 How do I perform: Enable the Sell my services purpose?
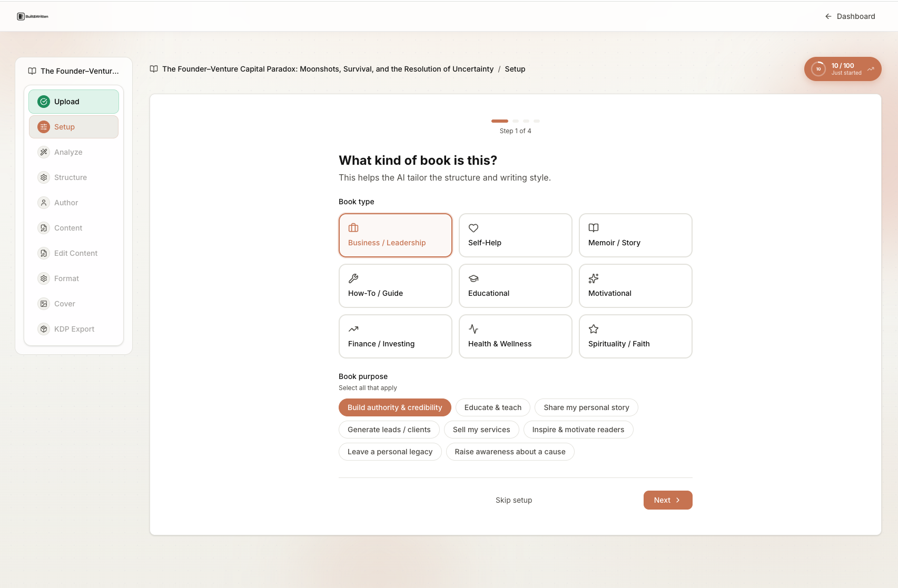click(481, 430)
